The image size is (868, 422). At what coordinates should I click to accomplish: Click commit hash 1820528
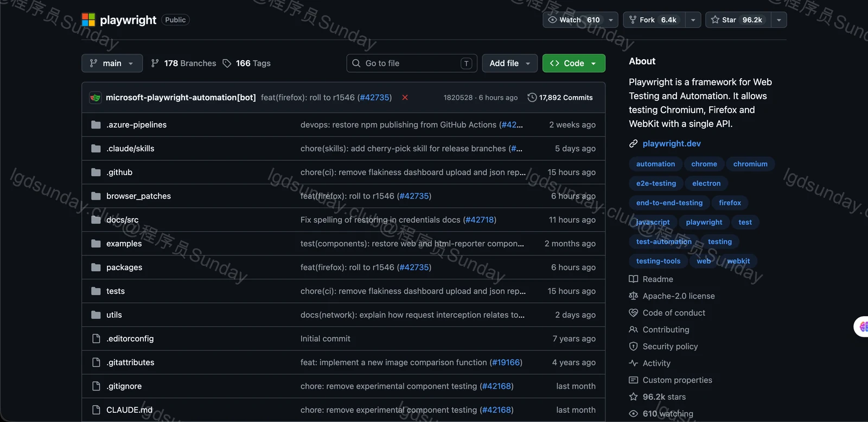click(458, 98)
